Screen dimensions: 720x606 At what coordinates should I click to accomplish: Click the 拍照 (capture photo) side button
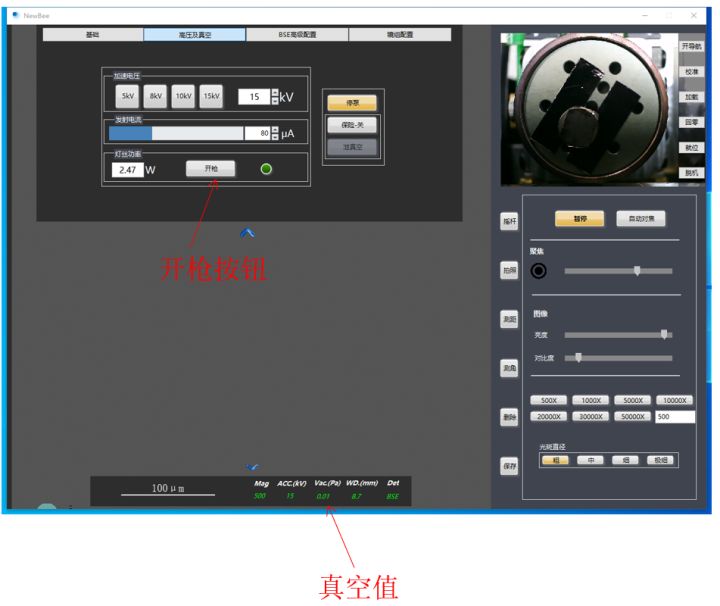(x=510, y=271)
